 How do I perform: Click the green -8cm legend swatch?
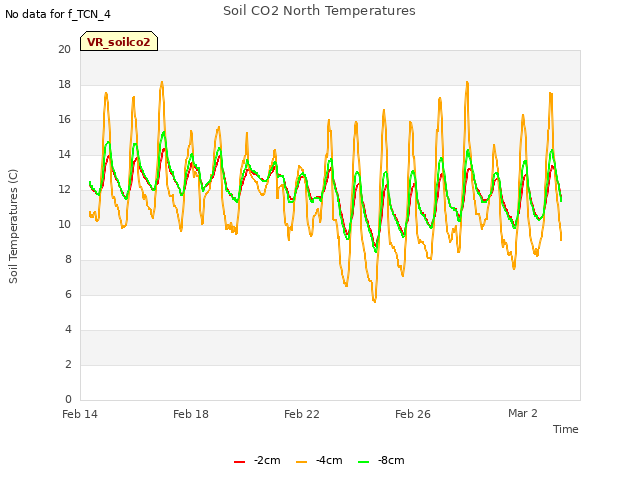(x=363, y=462)
